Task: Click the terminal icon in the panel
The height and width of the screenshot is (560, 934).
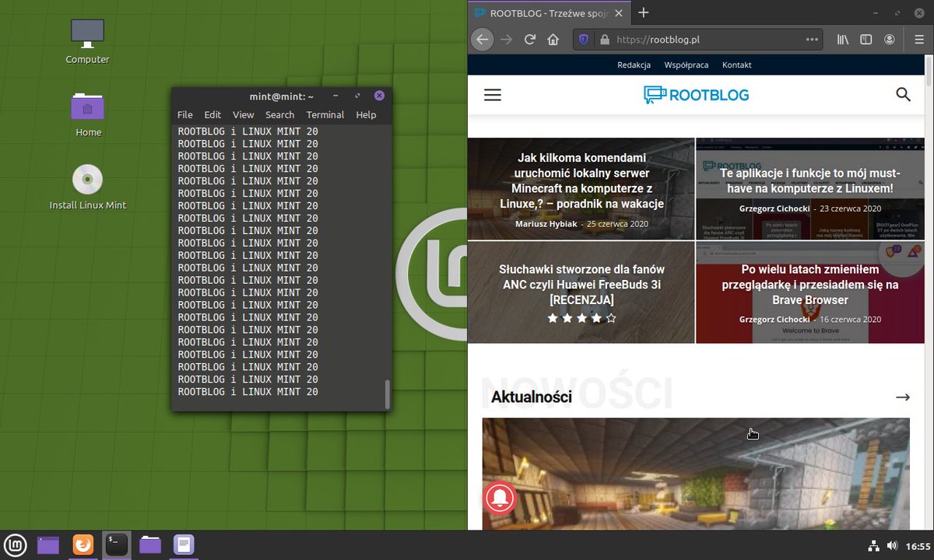Action: click(116, 545)
